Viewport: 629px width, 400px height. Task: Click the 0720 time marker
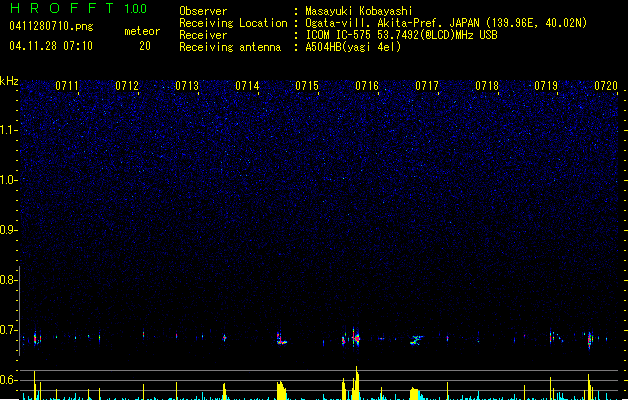coord(606,86)
